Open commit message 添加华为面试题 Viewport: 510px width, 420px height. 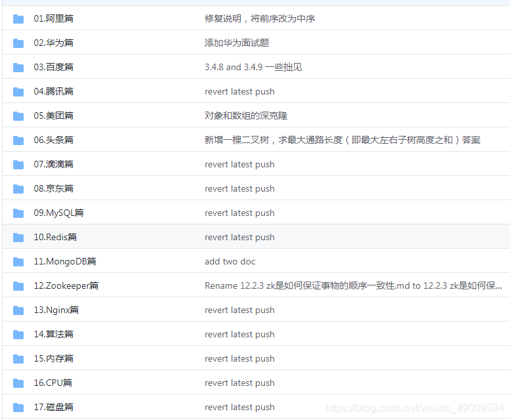coord(237,43)
